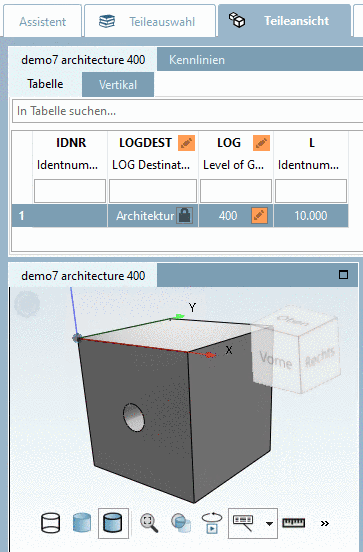The image size is (363, 552).
Task: Click the filter box under L column
Action: pos(311,191)
